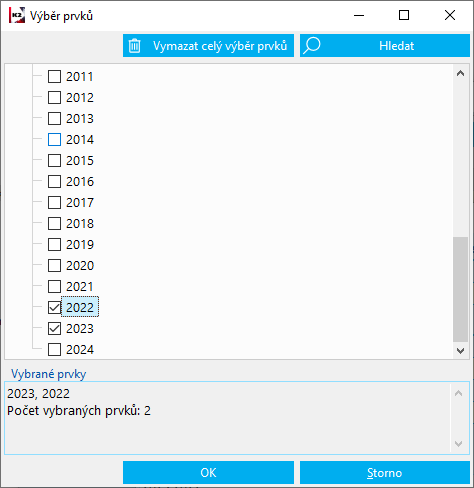Click the year list scrollbar thumb

460,289
